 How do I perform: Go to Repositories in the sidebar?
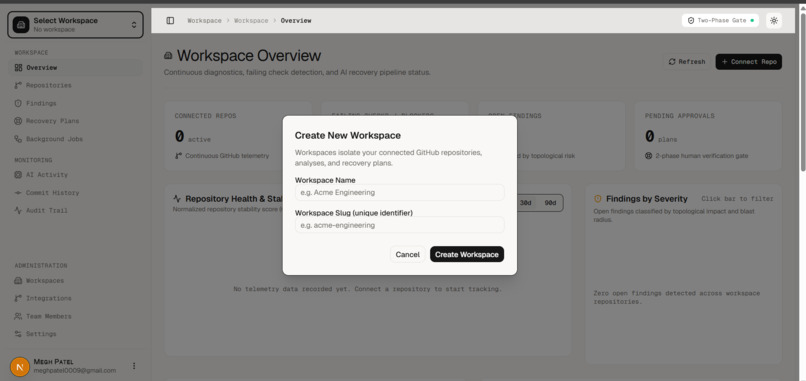click(75, 85)
